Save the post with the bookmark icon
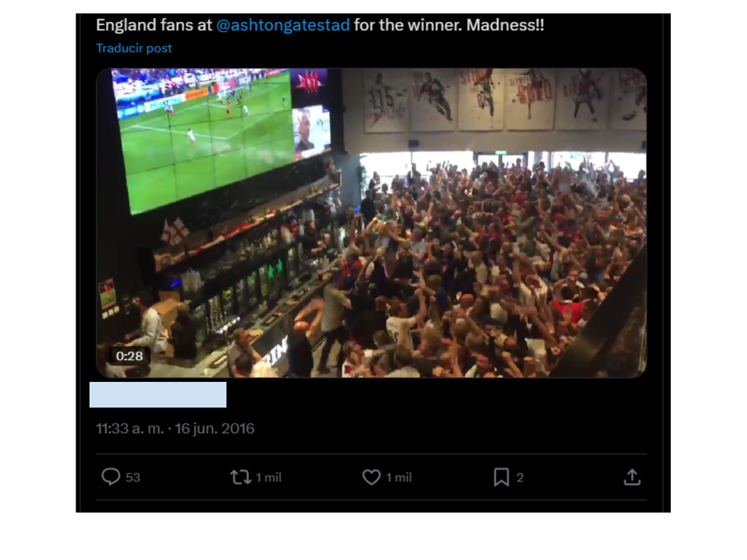The width and height of the screenshot is (747, 560). (x=501, y=477)
